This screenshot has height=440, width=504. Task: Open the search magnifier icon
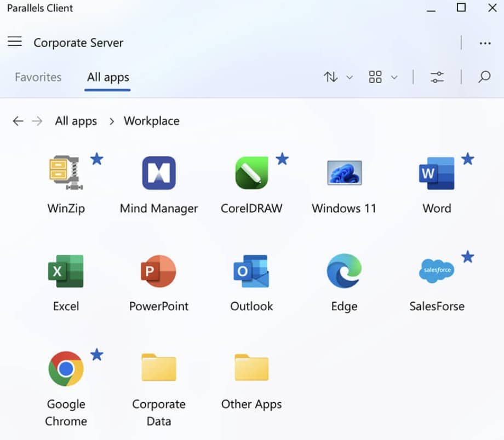(484, 77)
